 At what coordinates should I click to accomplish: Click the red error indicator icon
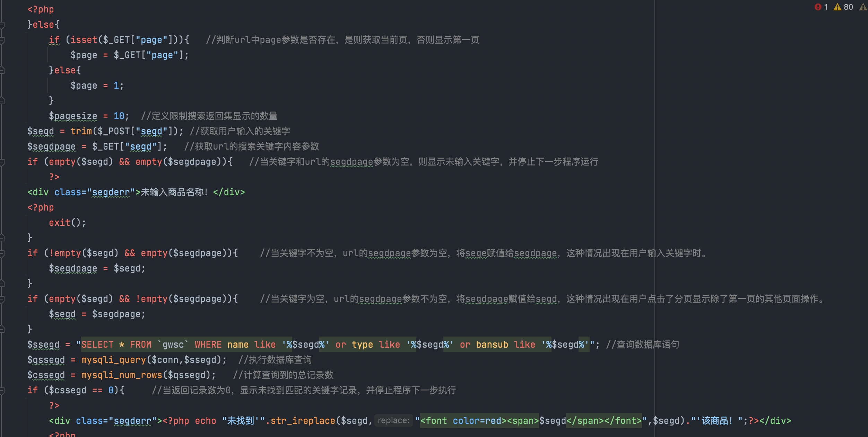[x=818, y=7]
